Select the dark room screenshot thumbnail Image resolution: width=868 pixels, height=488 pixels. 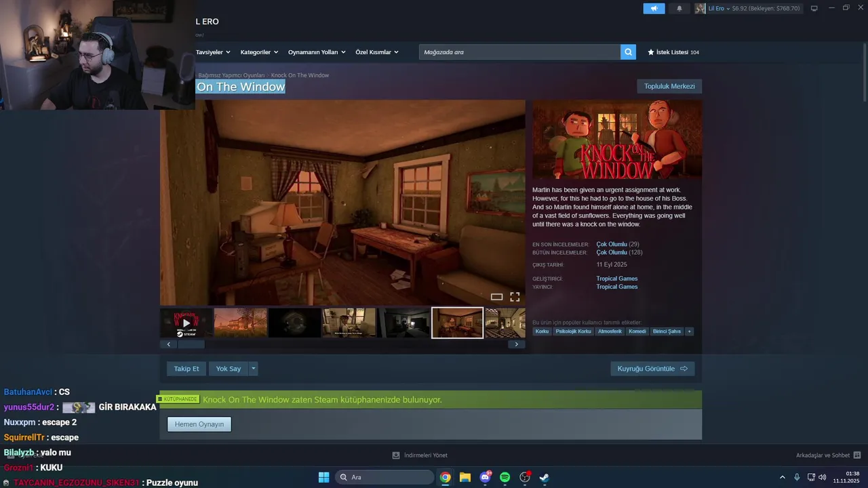pyautogui.click(x=403, y=323)
